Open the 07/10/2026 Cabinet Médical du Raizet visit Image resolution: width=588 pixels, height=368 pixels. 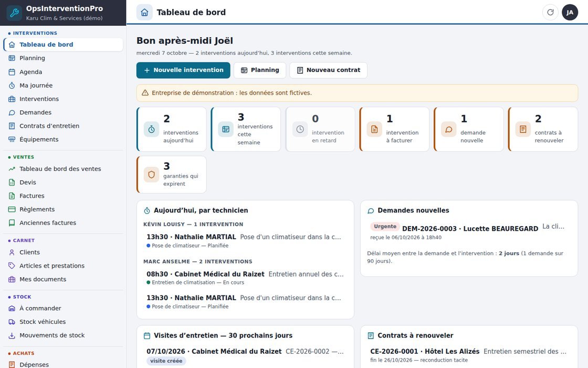click(x=245, y=356)
